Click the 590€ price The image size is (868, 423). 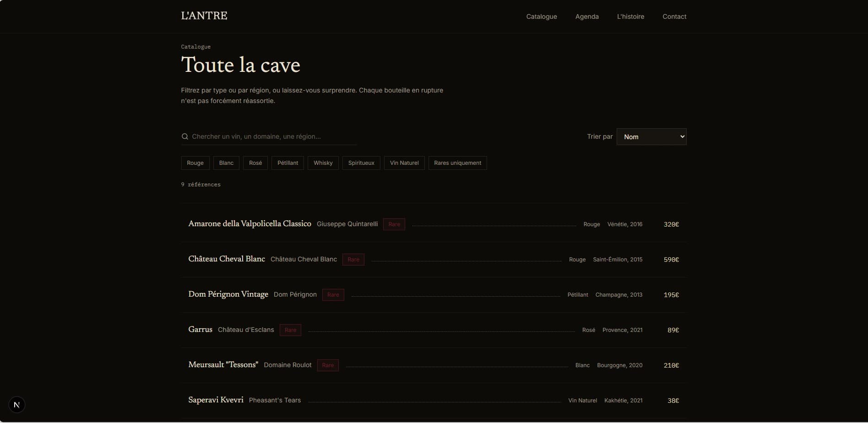point(671,260)
